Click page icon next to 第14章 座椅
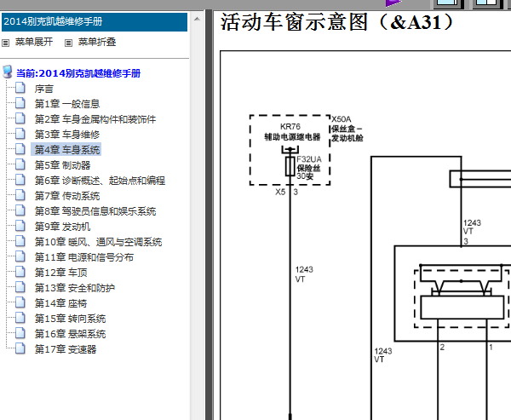The height and width of the screenshot is (420, 511). point(20,302)
